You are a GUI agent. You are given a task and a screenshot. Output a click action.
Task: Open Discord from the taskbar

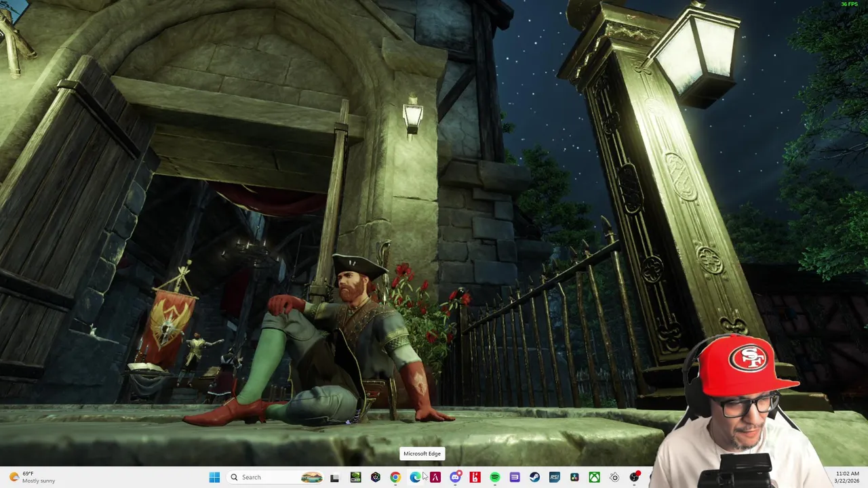pyautogui.click(x=455, y=477)
